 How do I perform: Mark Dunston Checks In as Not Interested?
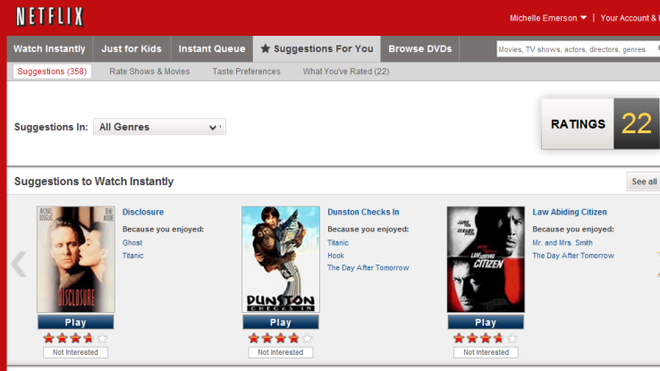[280, 352]
